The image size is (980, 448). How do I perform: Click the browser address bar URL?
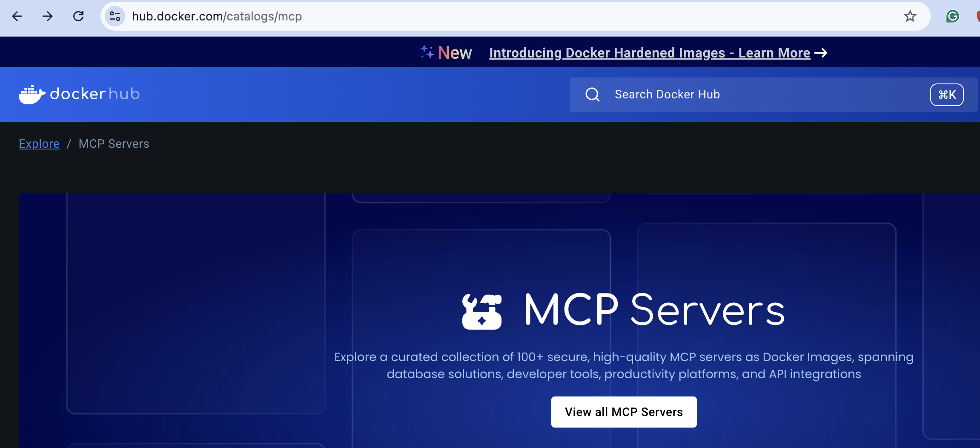(x=217, y=16)
